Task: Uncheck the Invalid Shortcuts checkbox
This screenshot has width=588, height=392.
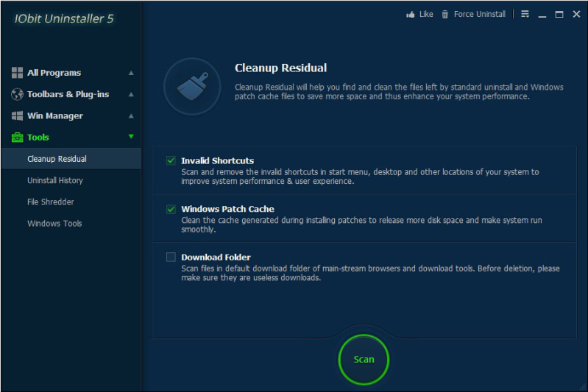Action: [x=171, y=161]
